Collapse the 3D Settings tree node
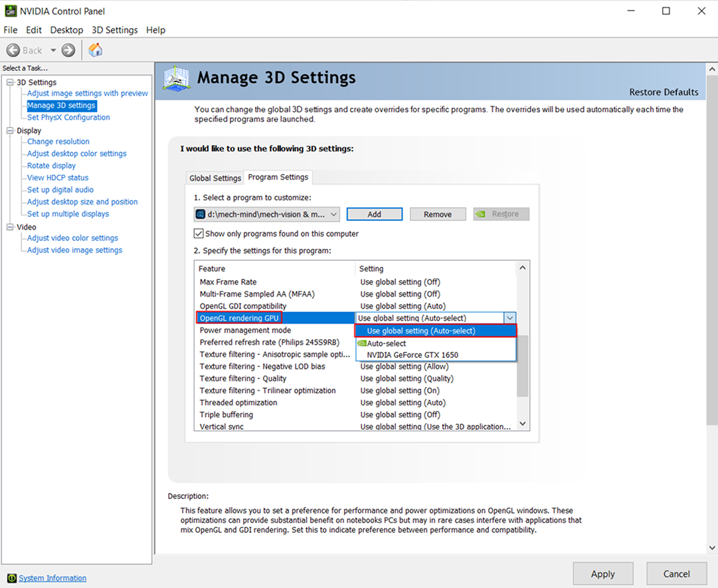This screenshot has height=588, width=718. 9,82
